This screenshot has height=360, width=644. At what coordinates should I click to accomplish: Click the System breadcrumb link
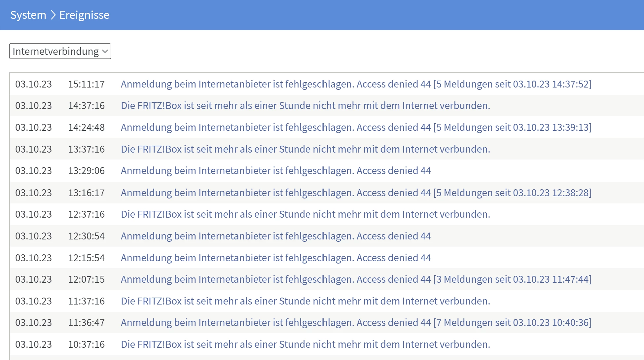[28, 15]
